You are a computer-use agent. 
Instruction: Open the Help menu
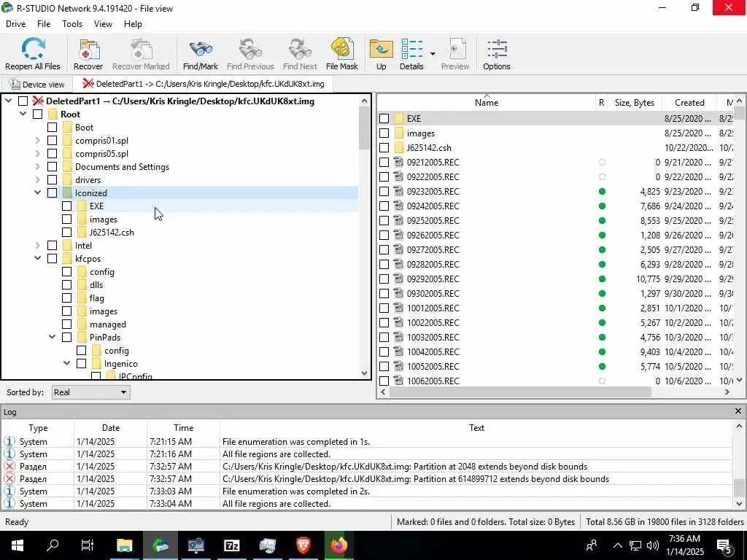[133, 24]
